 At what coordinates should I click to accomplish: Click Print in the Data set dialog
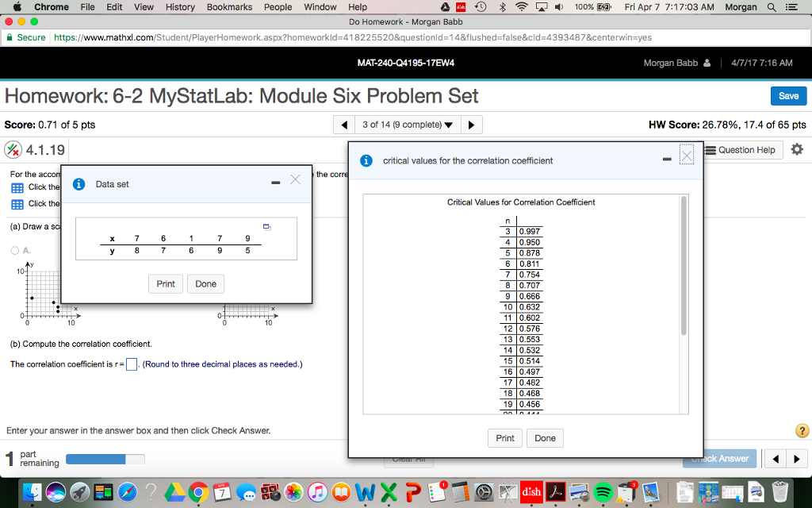tap(166, 283)
